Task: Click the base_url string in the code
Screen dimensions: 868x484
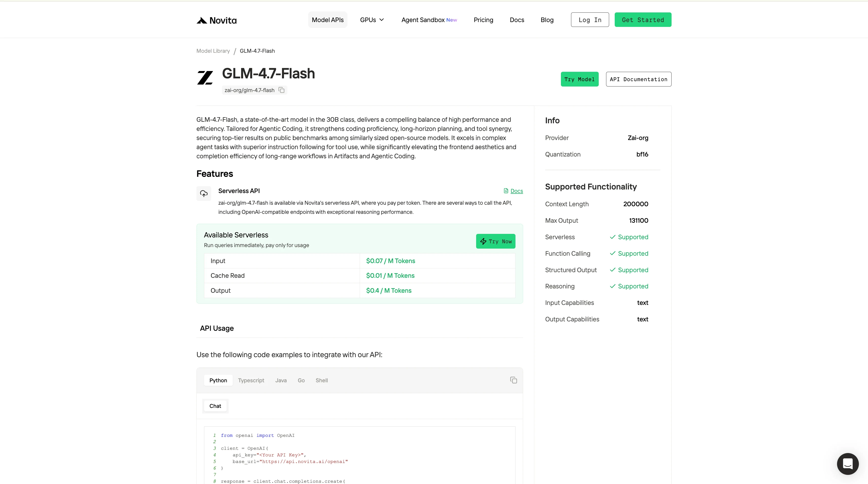Action: 303,461
